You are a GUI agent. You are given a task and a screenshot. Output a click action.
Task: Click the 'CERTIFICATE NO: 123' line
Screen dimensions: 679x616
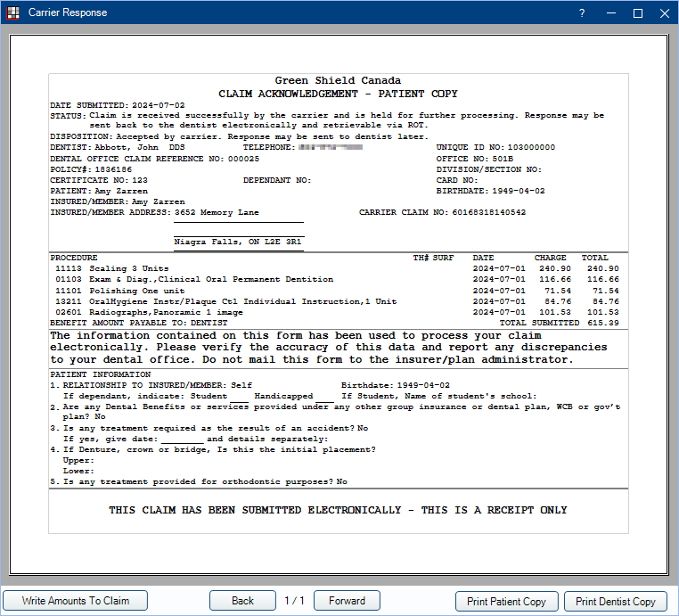[x=99, y=180]
